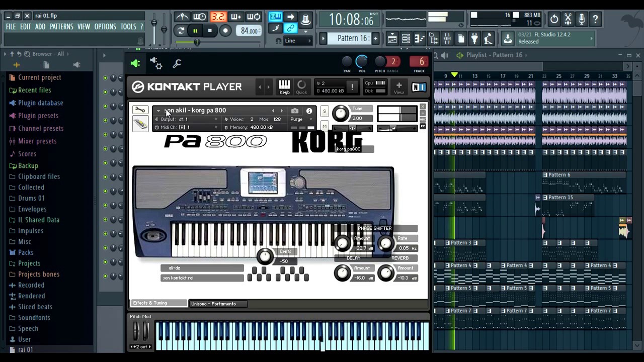Open the PATTERNS menu
644x362 pixels.
point(61,27)
